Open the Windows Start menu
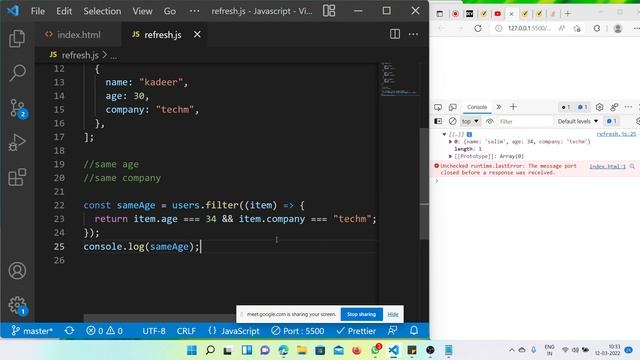Screen dimensions: 640x360 coord(191,350)
